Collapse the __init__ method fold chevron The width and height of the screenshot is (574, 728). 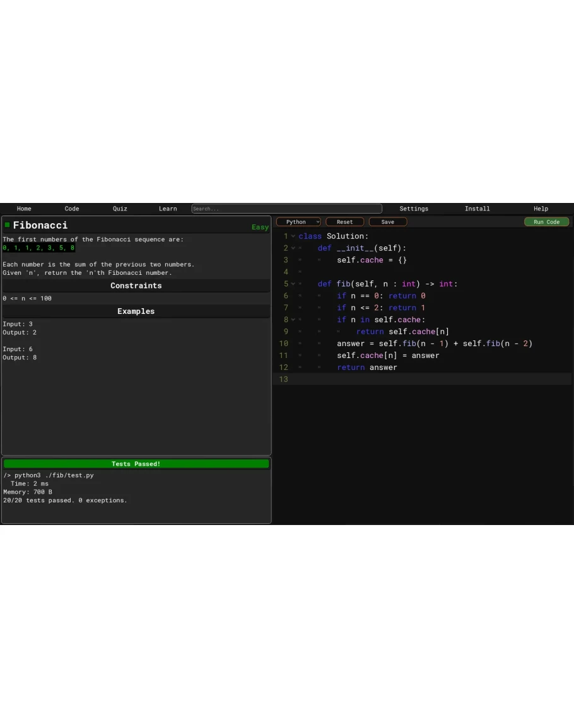tap(293, 248)
